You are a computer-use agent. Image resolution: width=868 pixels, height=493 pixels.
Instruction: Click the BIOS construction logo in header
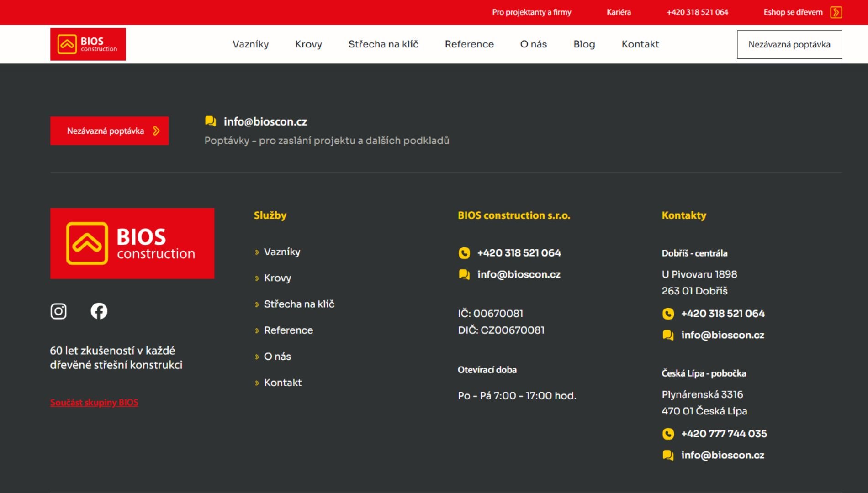pyautogui.click(x=88, y=44)
